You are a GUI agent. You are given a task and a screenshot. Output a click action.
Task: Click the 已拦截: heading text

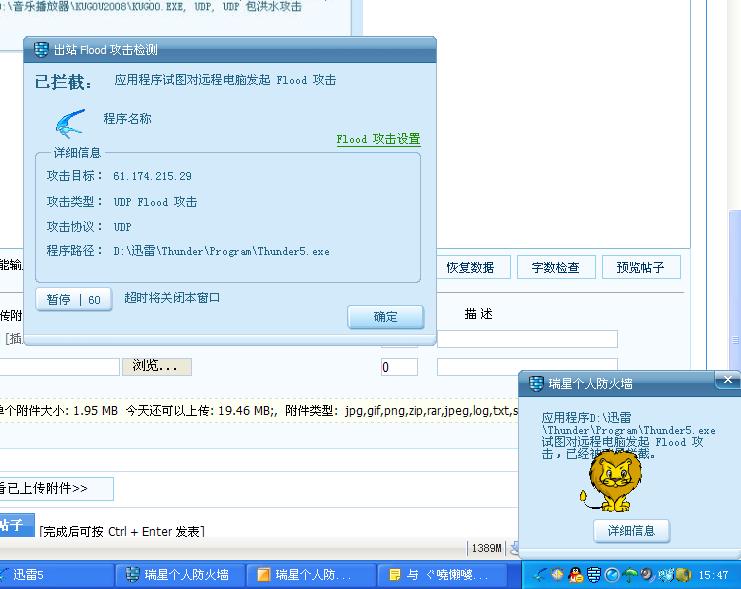[63, 82]
